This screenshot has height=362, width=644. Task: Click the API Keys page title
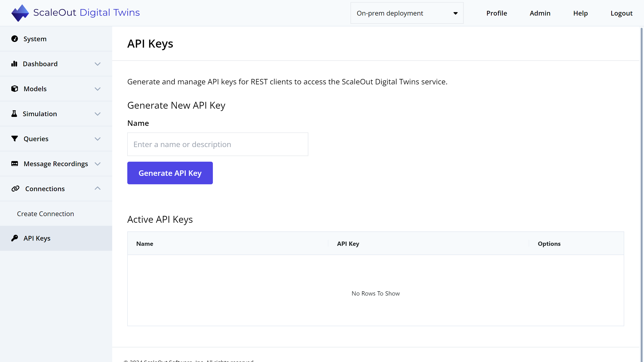pyautogui.click(x=150, y=44)
